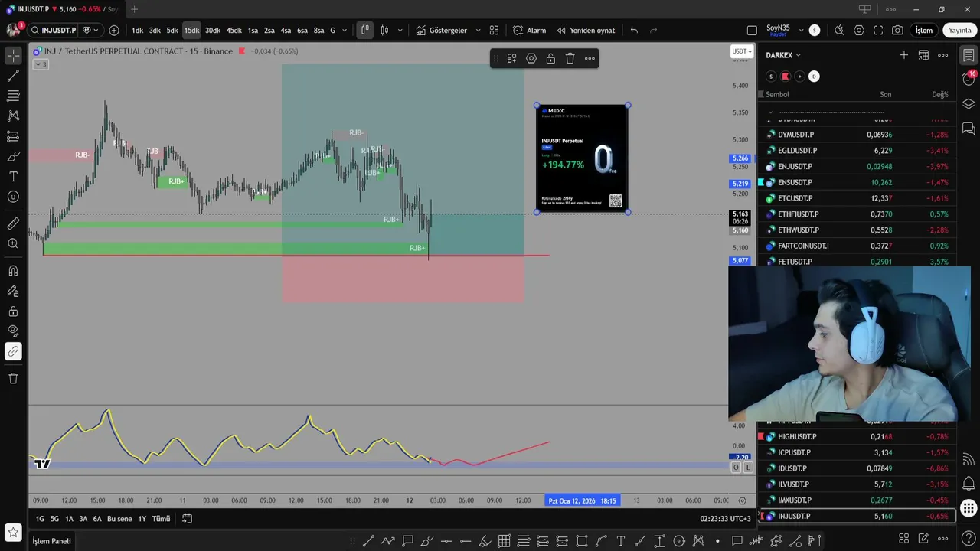The width and height of the screenshot is (980, 551).
Task: Select the 1sa timeframe
Action: tap(253, 31)
